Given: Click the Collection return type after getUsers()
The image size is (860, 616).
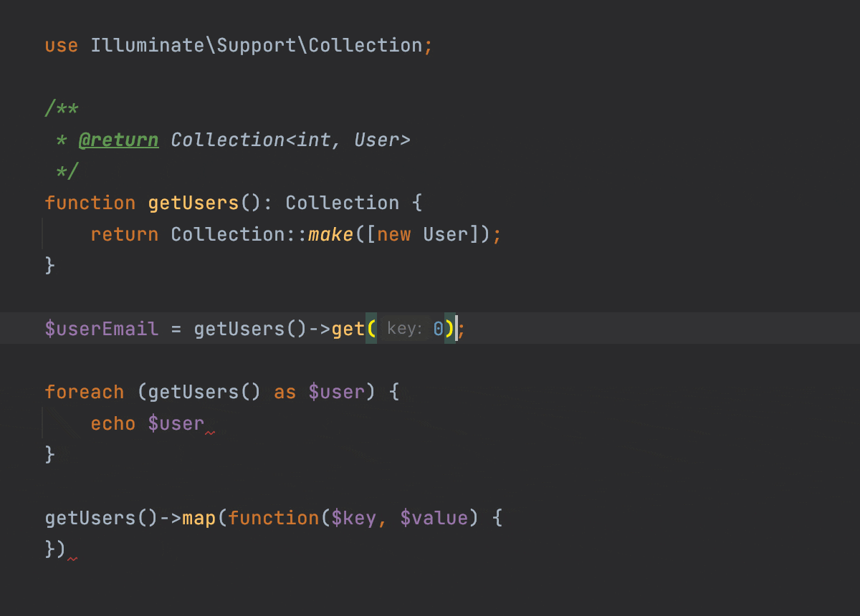Looking at the screenshot, I should (x=342, y=203).
